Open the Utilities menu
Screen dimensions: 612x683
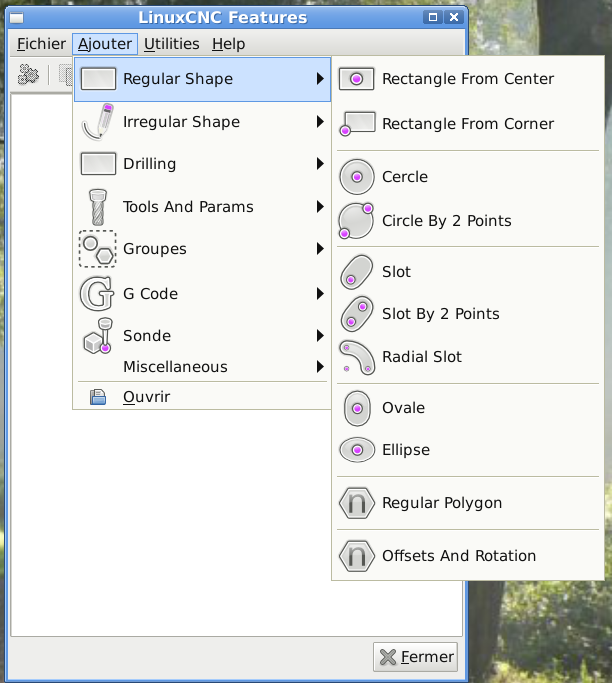pos(172,44)
